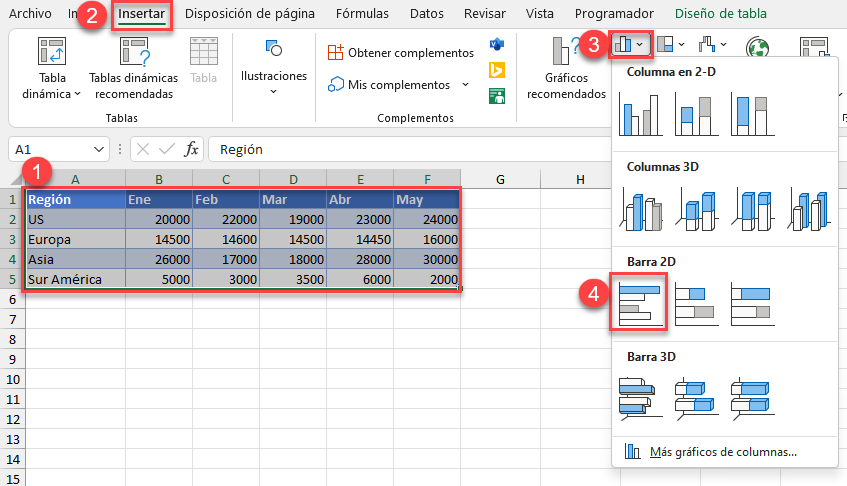Open the Programador tab
This screenshot has width=847, height=486.
(614, 14)
